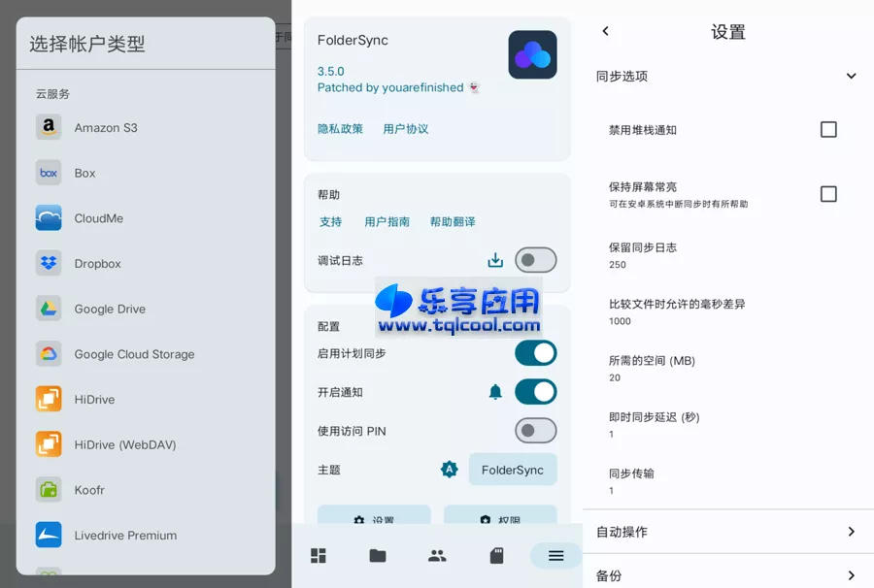The height and width of the screenshot is (588, 874).
Task: Collapse the 同步选项 section
Action: coord(852,76)
